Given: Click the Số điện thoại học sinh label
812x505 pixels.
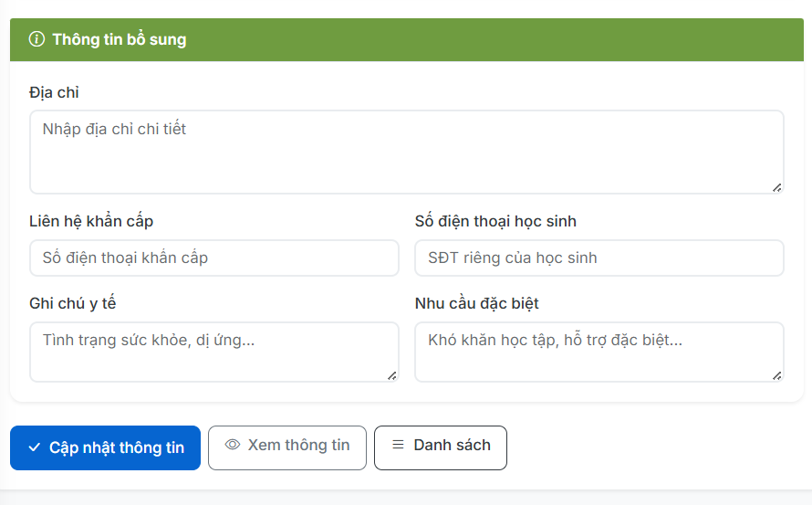Looking at the screenshot, I should tap(495, 221).
